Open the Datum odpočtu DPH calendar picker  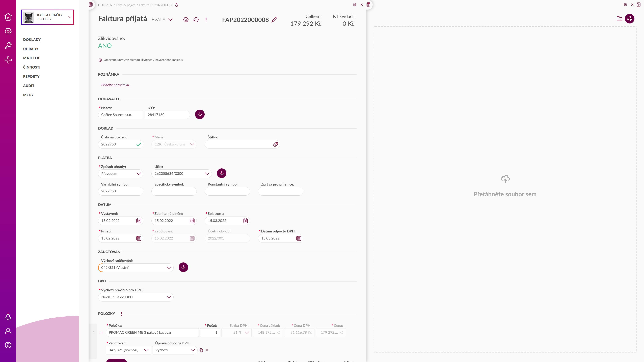click(299, 238)
